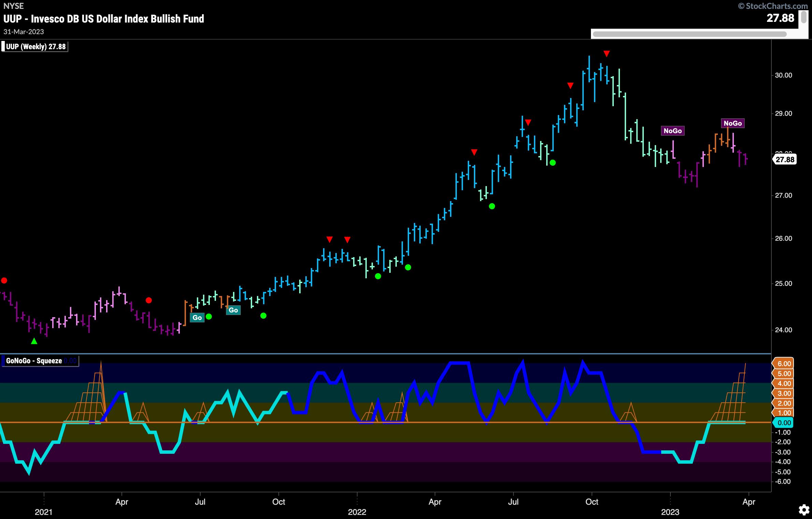Screen dimensions: 812x519
Task: Click the red circle near April 2021
Action: 148,300
